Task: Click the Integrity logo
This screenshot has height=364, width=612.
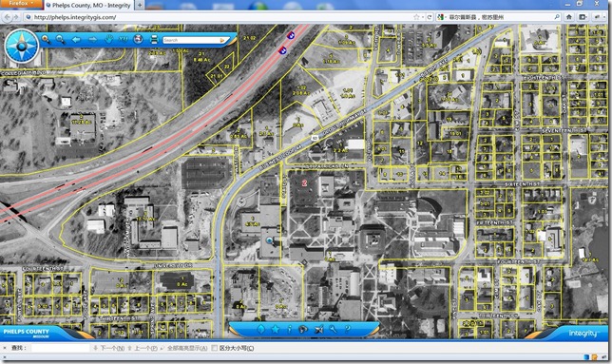Action: pos(583,334)
